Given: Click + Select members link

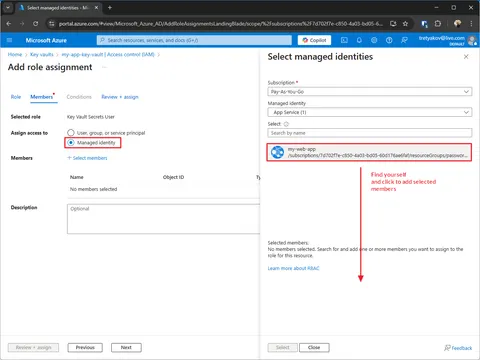Looking at the screenshot, I should [x=87, y=158].
